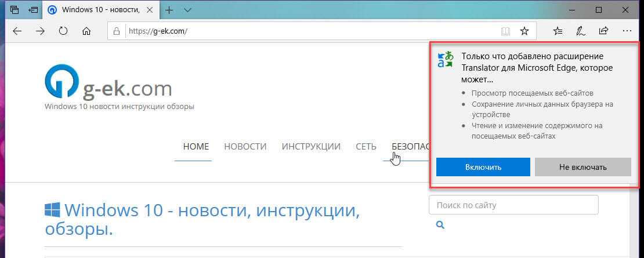Refresh the current page
Screen dimensions: 644x258
tap(63, 31)
